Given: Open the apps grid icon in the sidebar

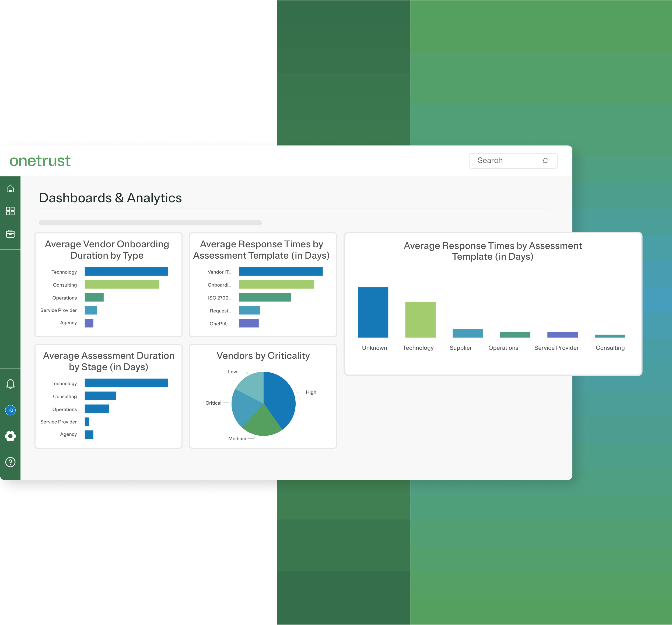Looking at the screenshot, I should click(10, 211).
